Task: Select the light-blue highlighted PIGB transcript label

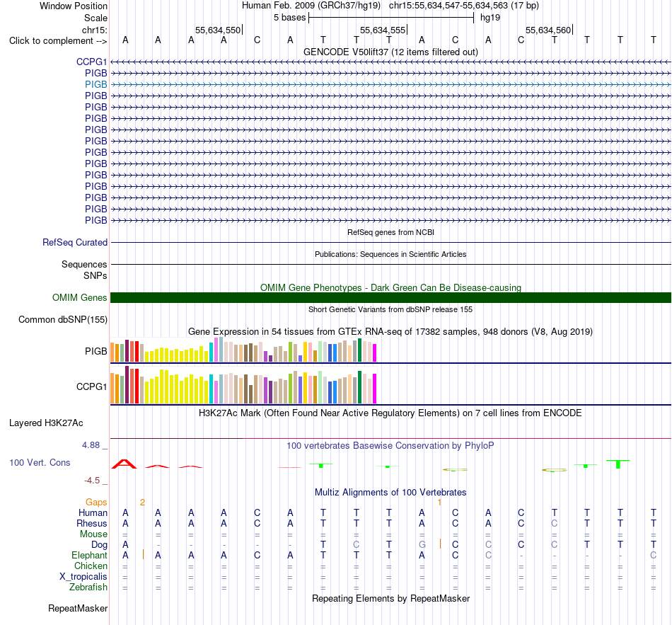Action: point(95,84)
